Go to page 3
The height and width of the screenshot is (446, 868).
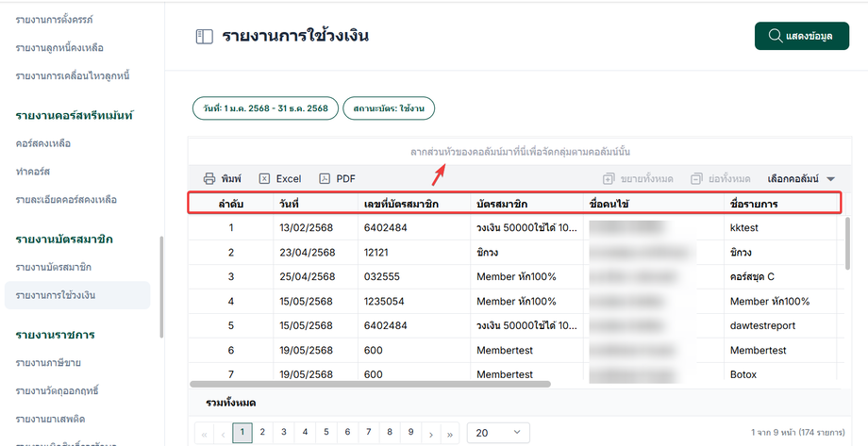tap(283, 432)
